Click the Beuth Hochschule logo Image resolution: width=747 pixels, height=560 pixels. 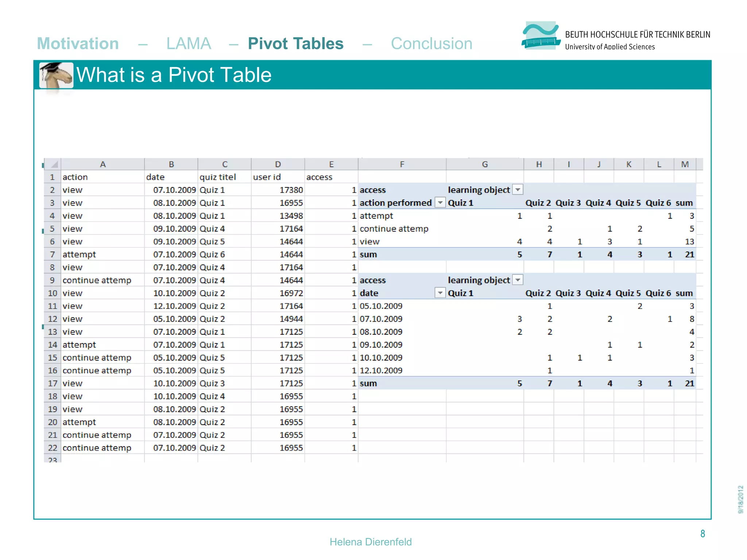click(x=541, y=35)
